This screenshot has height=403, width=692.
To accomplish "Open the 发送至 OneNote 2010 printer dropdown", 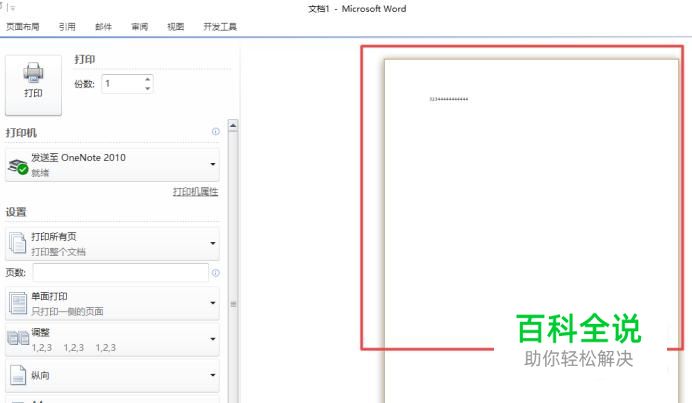I will pos(112,165).
